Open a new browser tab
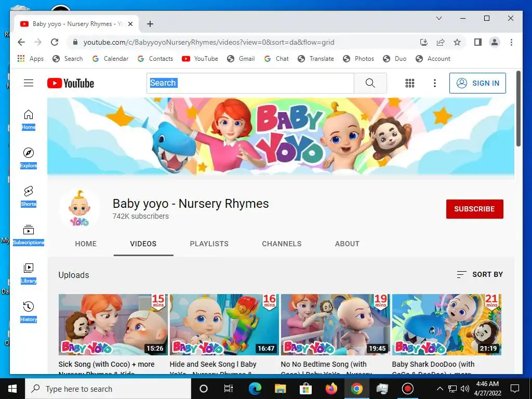532x399 pixels. tap(150, 24)
